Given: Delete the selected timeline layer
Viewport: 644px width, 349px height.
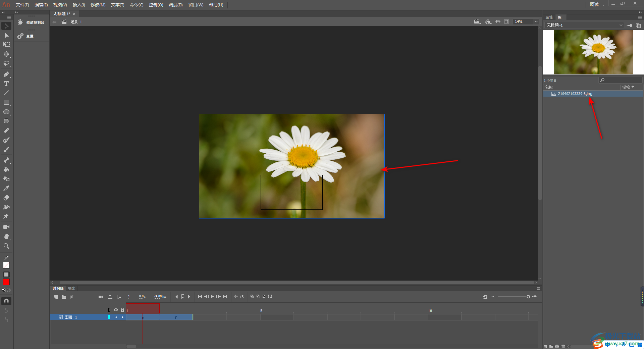Looking at the screenshot, I should (71, 297).
